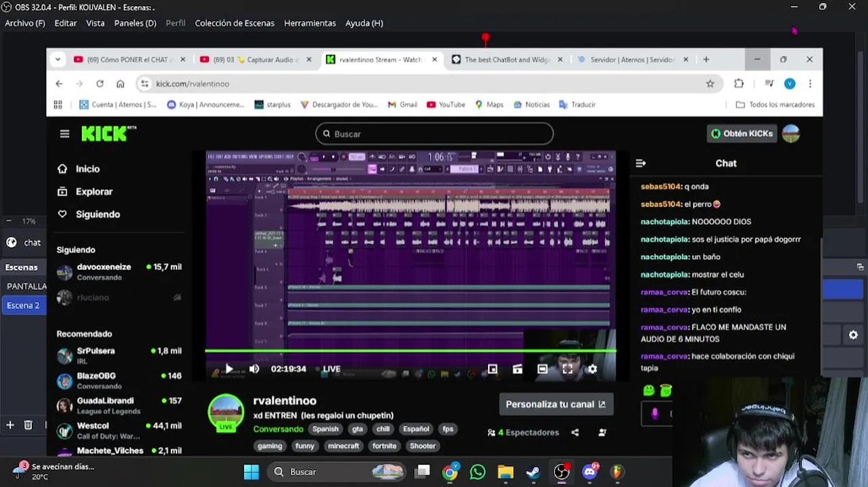868x487 pixels.
Task: Select the Conversando category link
Action: 278,429
